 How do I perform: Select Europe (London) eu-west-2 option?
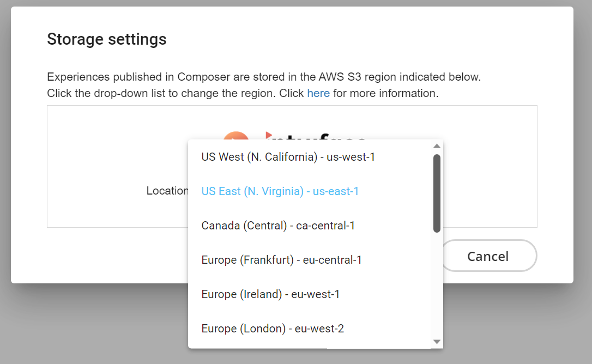point(309,329)
